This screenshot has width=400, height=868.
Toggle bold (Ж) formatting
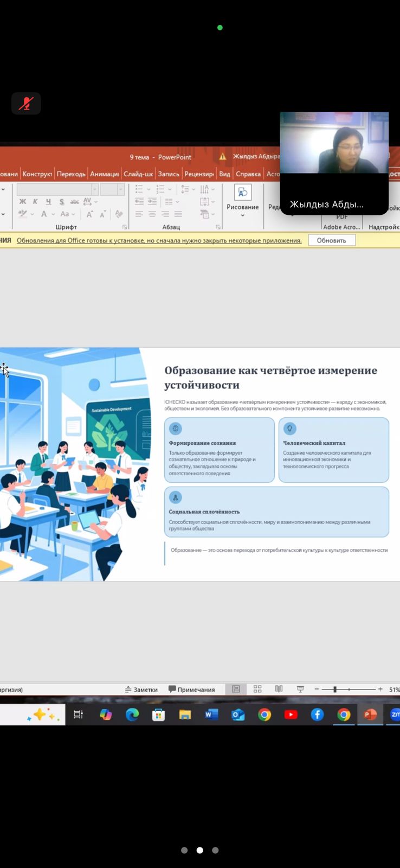23,202
